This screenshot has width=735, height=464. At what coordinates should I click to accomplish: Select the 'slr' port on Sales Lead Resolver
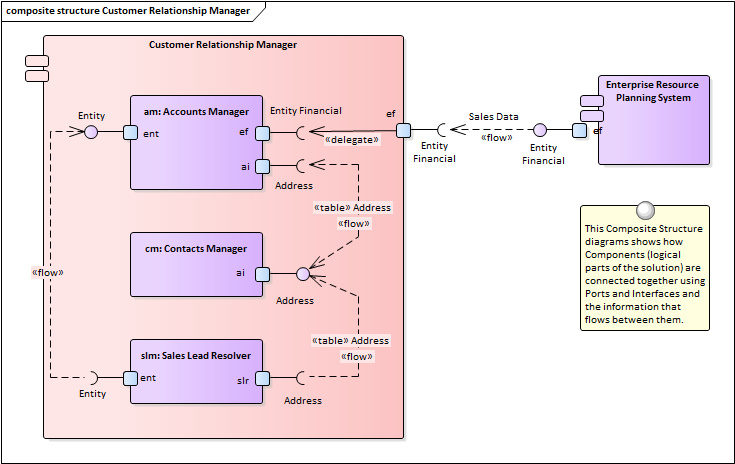262,378
